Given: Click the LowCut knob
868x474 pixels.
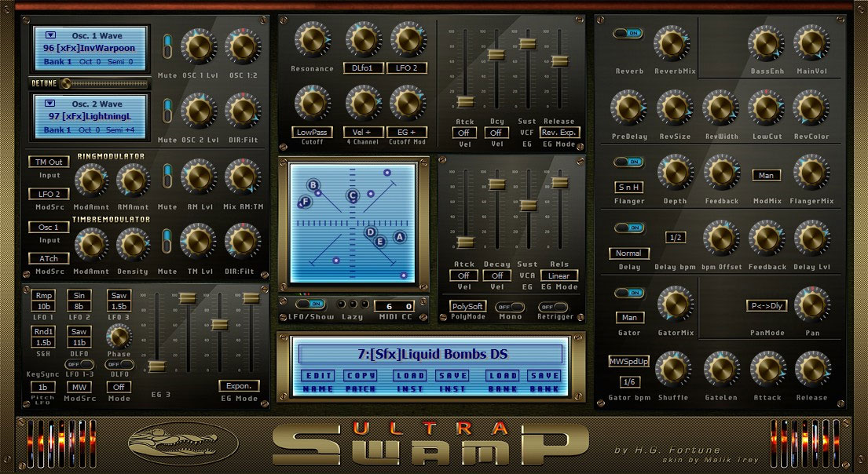Looking at the screenshot, I should coord(766,108).
